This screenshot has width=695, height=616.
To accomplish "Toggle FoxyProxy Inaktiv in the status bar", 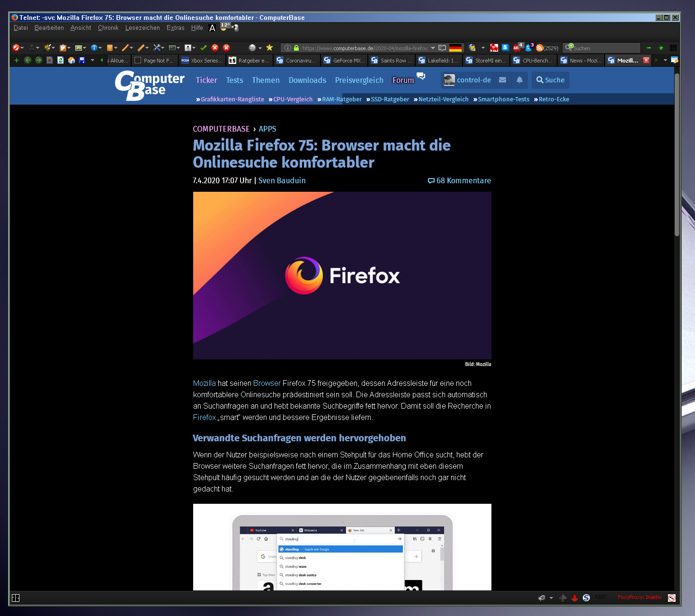I will (x=639, y=597).
